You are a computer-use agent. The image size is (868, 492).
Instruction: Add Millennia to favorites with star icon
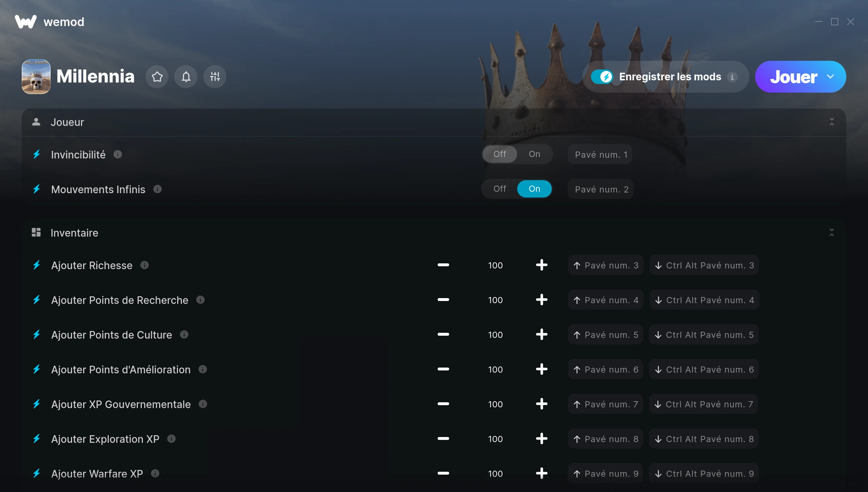(x=157, y=77)
